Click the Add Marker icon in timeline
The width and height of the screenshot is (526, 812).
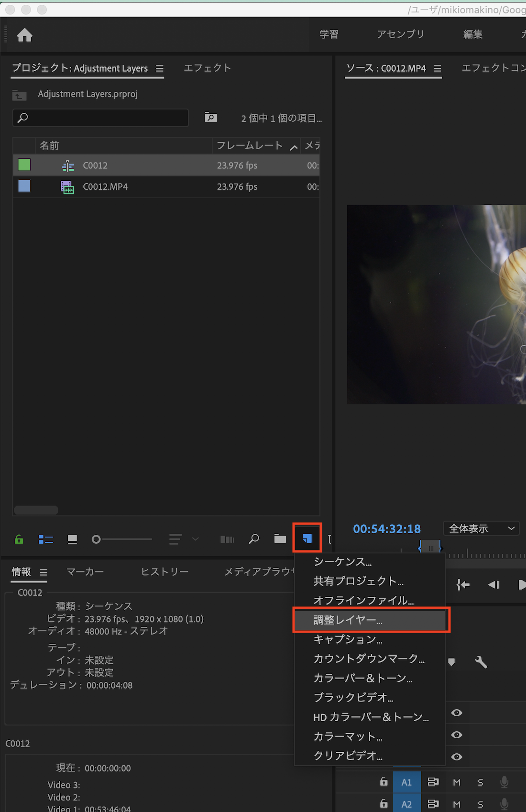pyautogui.click(x=451, y=662)
